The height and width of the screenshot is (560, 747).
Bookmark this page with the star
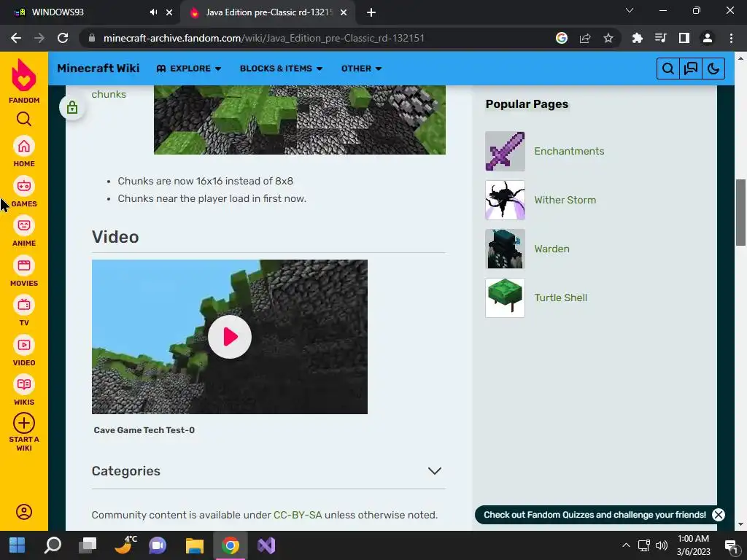click(x=608, y=38)
